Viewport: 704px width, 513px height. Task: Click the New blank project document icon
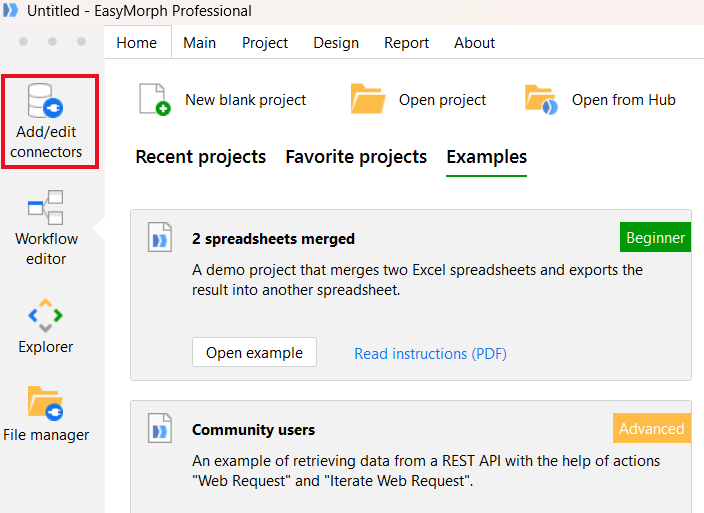click(154, 99)
